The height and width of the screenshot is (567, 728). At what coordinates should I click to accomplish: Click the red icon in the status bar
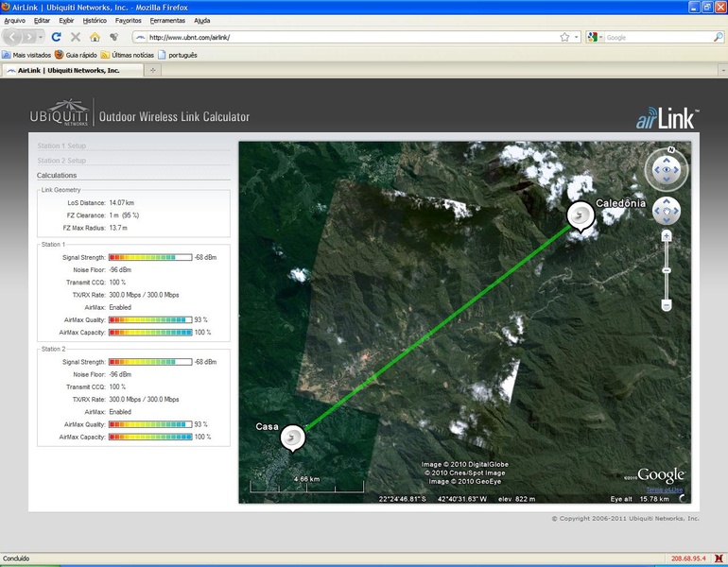coord(719,558)
